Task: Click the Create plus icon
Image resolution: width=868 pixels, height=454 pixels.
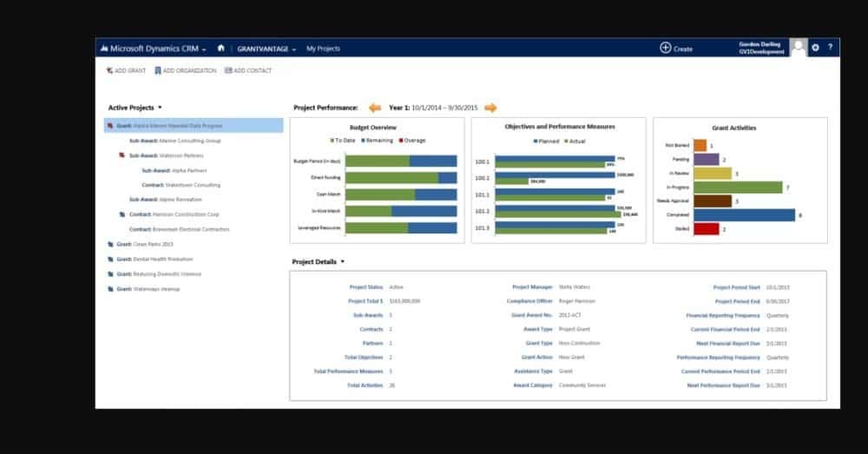Action: point(666,49)
